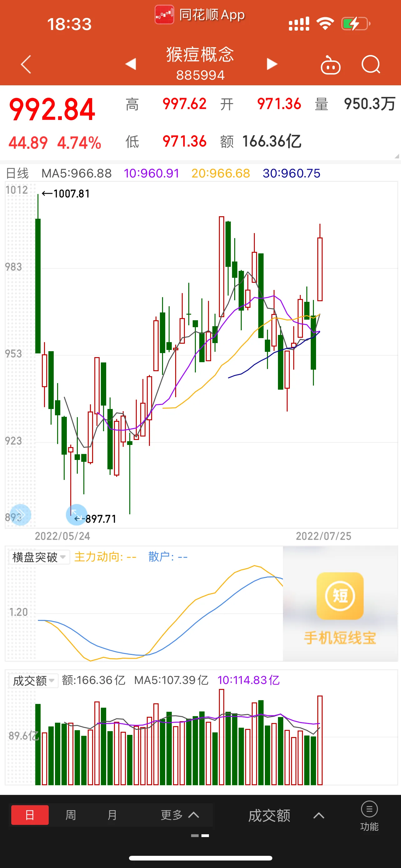Tap the 20:966.68 MA label
This screenshot has height=868, width=401.
pyautogui.click(x=220, y=173)
